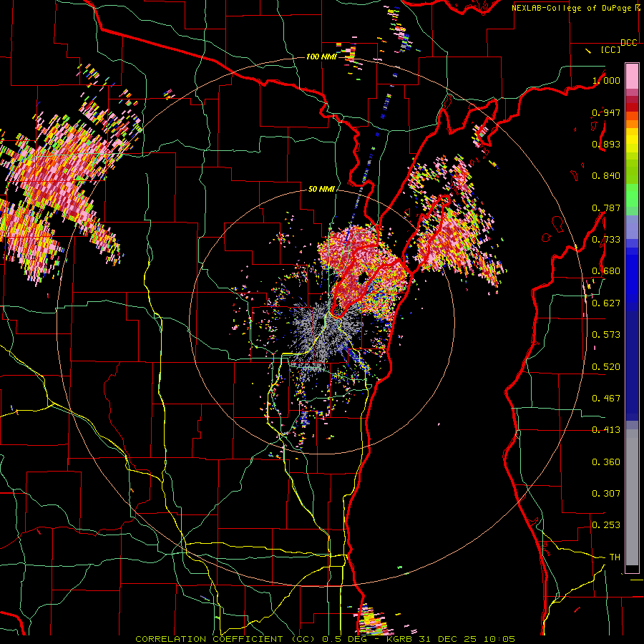Click the 0.360 legend value

[x=606, y=462]
